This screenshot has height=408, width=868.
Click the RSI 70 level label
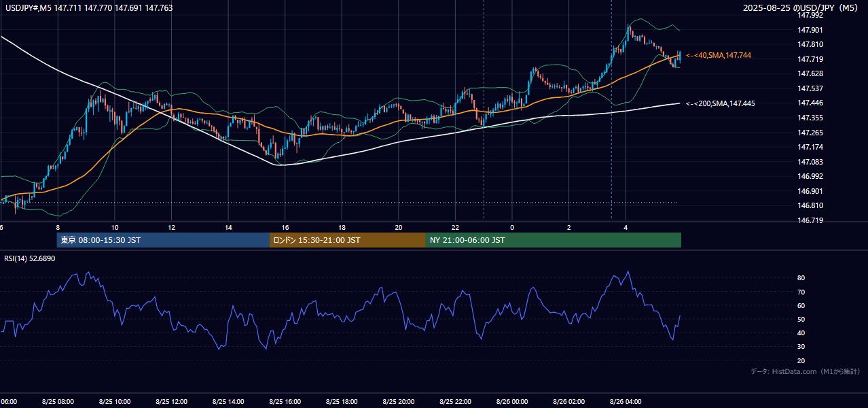click(801, 292)
